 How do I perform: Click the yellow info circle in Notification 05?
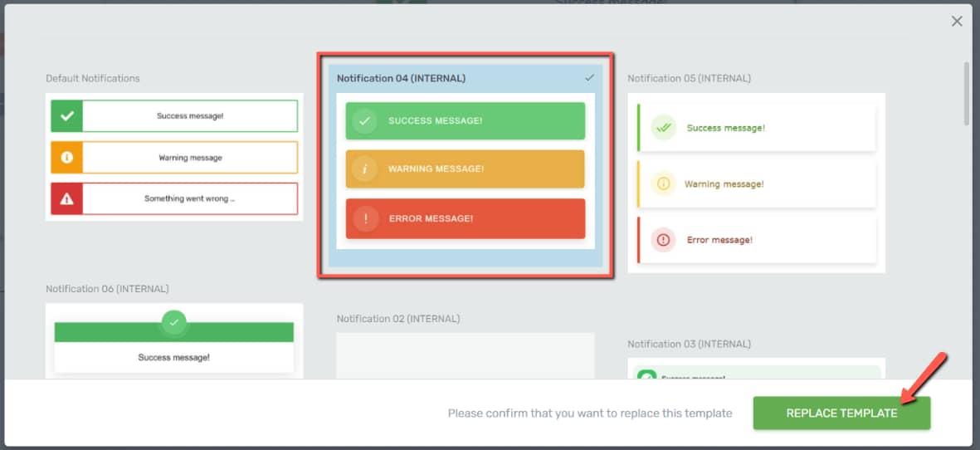(x=662, y=184)
